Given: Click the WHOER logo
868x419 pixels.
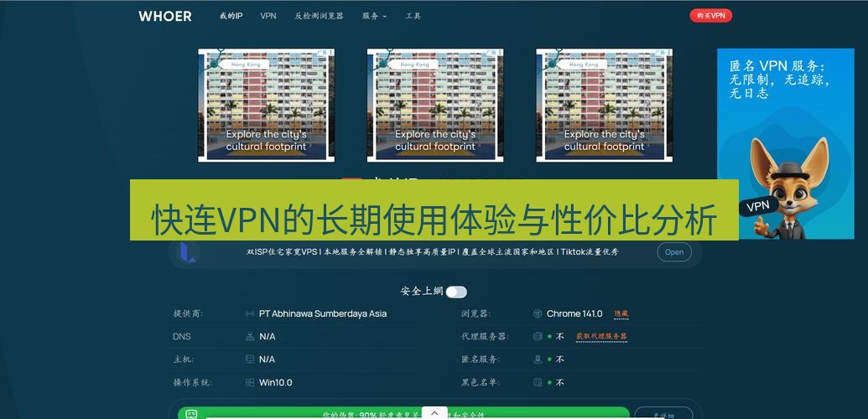Looking at the screenshot, I should 165,16.
